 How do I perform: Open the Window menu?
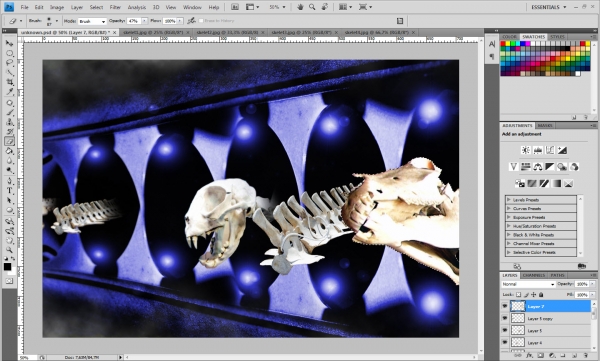tap(192, 7)
